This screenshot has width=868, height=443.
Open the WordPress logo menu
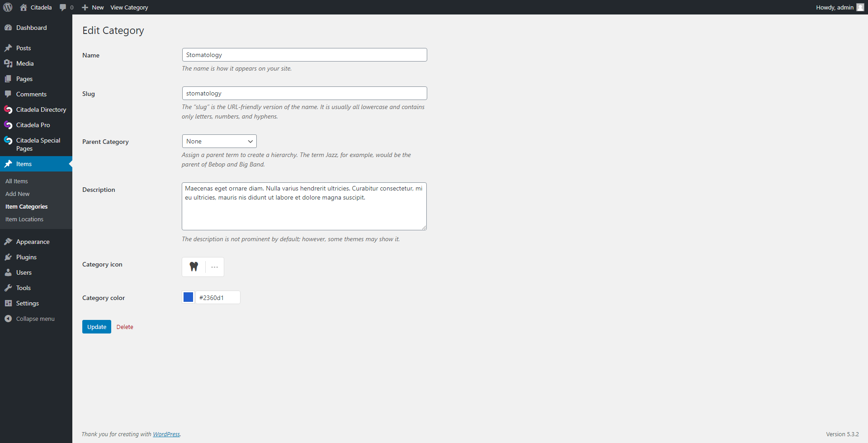(x=8, y=7)
